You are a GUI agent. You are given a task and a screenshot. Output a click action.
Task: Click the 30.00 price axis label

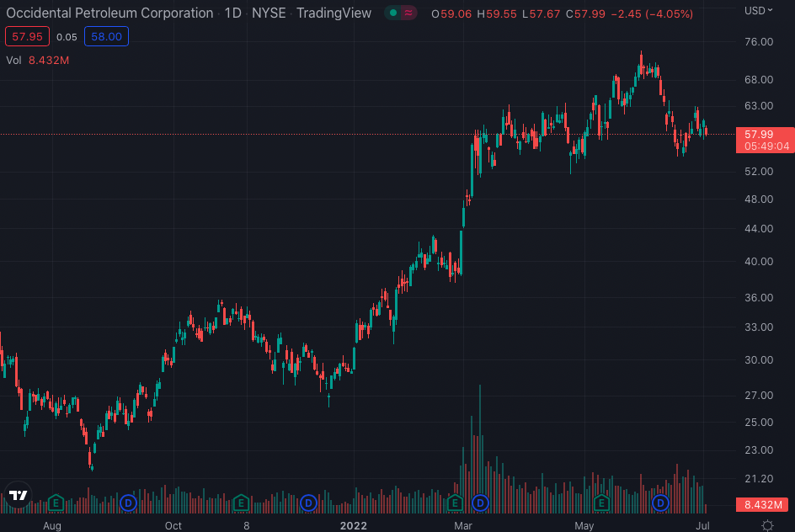pos(759,359)
